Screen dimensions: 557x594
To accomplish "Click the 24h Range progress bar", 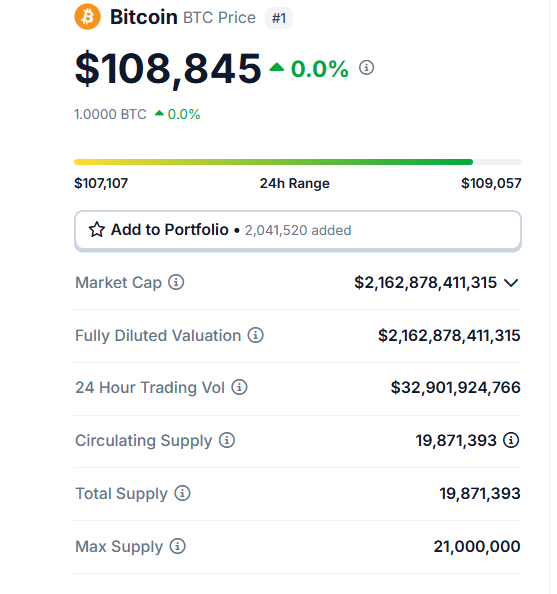I will point(298,162).
